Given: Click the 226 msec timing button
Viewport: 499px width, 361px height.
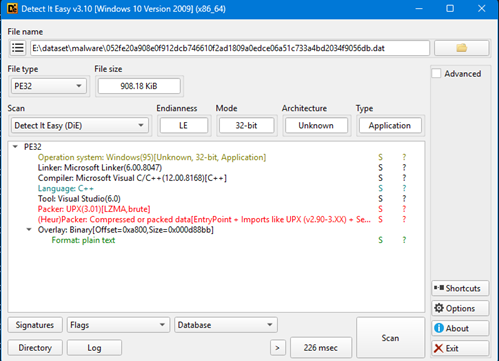Looking at the screenshot, I should [321, 348].
